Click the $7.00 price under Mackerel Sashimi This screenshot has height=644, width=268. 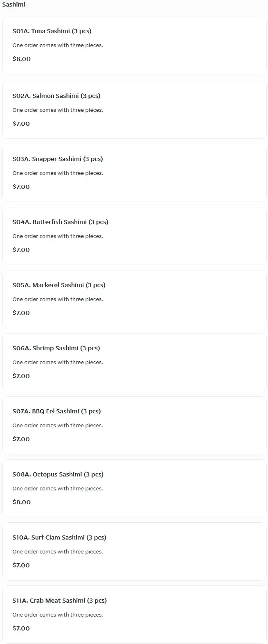point(21,313)
